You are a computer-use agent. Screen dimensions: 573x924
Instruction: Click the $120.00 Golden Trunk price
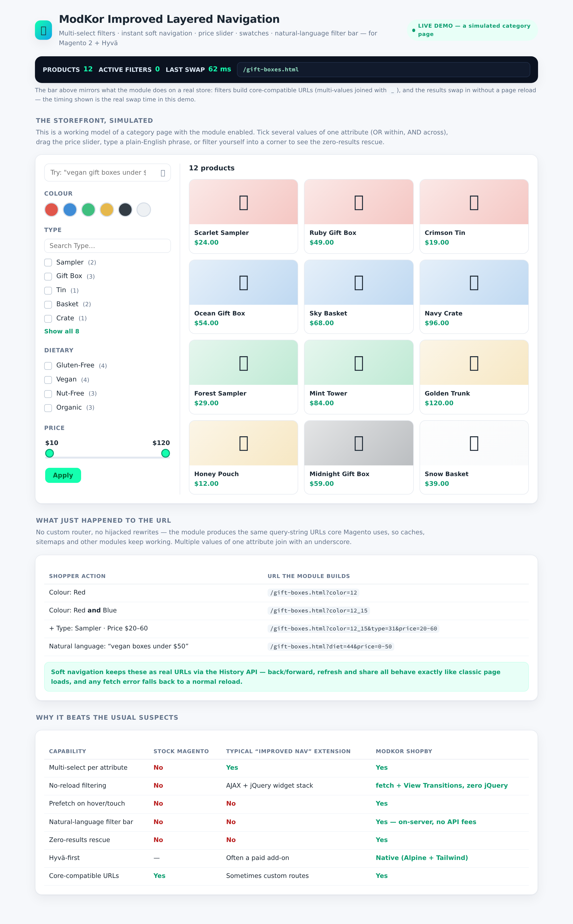(439, 403)
